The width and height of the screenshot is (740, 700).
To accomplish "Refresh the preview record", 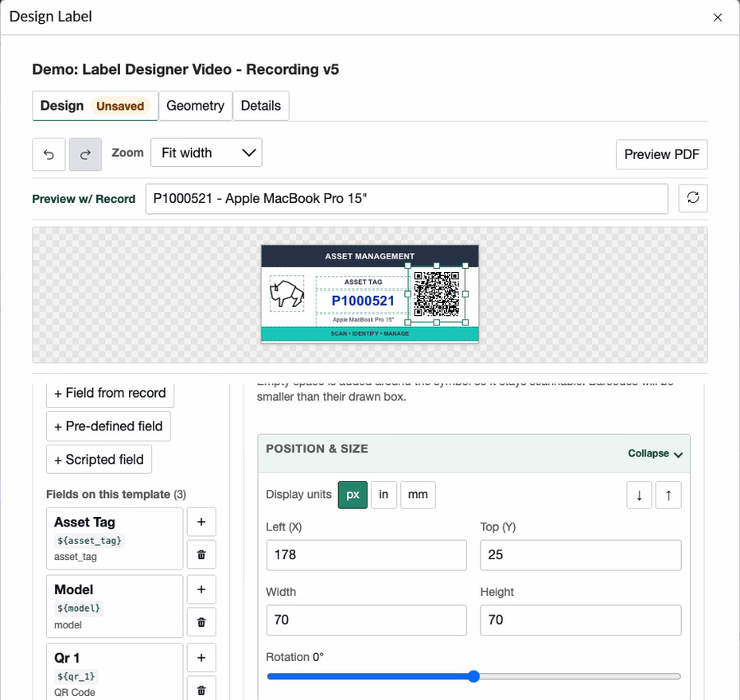I will coord(693,198).
